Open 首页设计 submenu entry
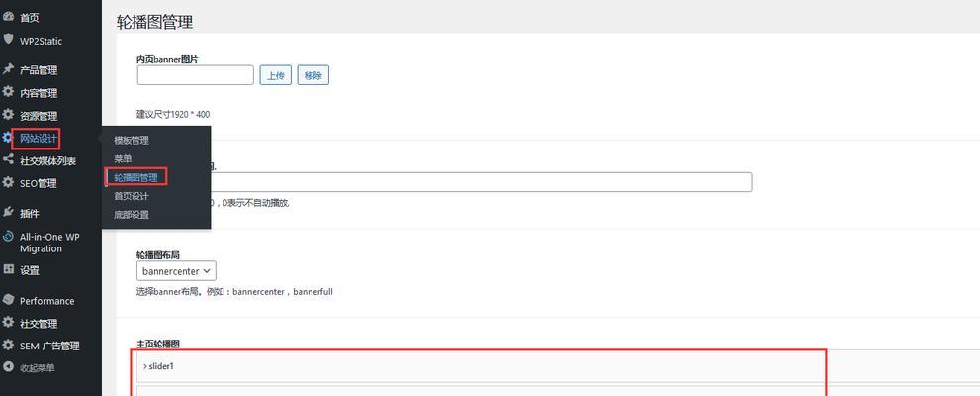 [x=132, y=196]
